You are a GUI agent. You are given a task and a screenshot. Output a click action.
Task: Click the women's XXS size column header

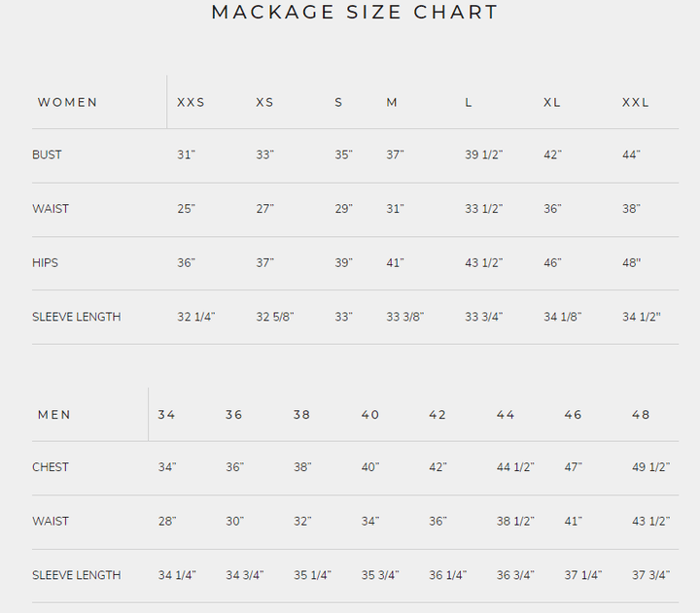[191, 102]
